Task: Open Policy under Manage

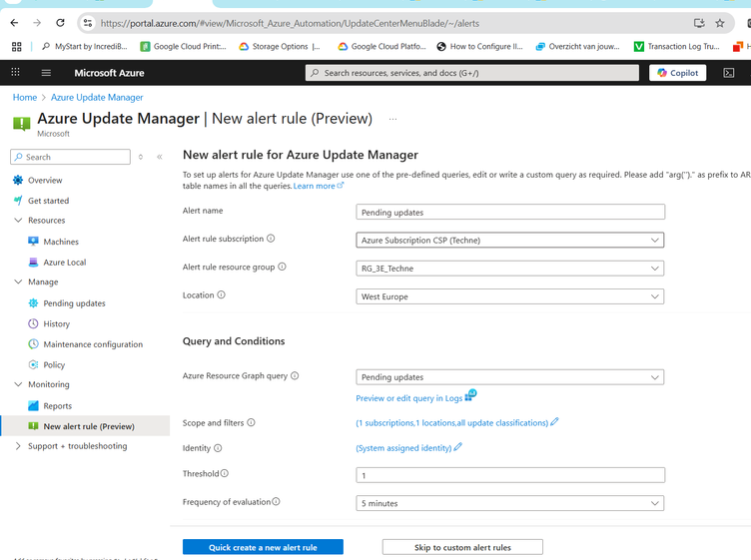Action: click(x=54, y=364)
